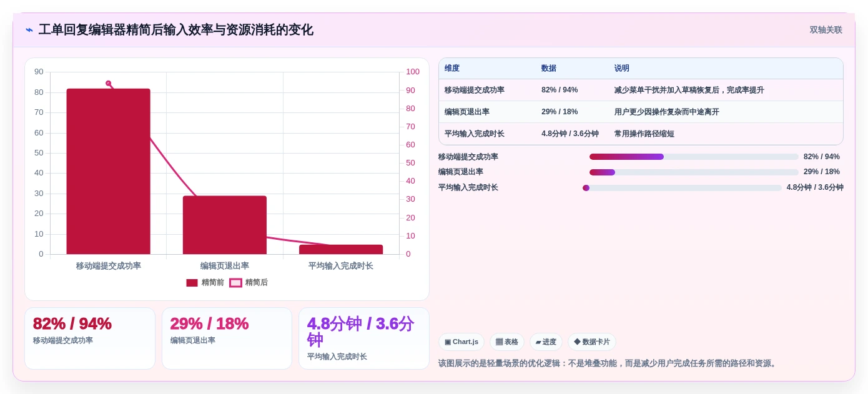Viewport: 868px width, 394px height.
Task: Click the 移动端提交成功率 x-axis label
Action: [x=109, y=266]
